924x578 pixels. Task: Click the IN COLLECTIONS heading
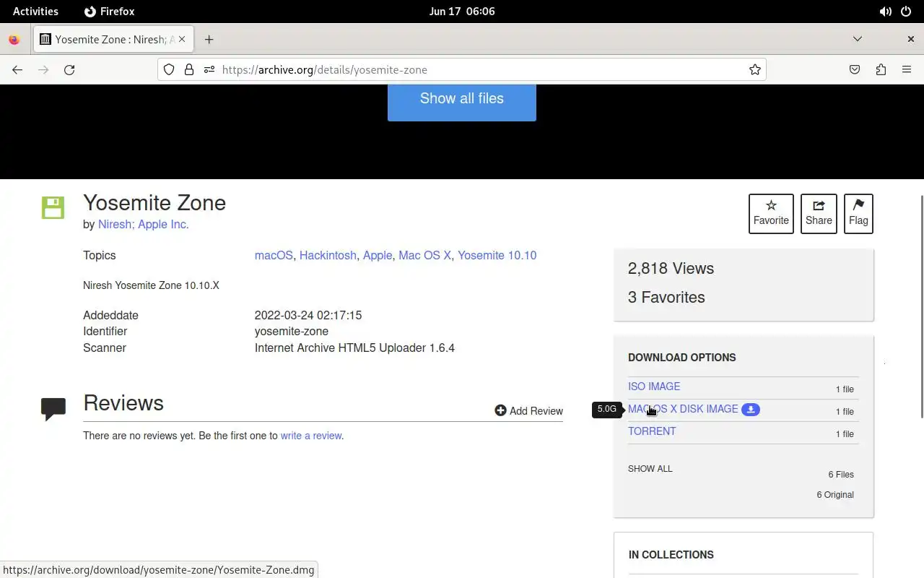[x=671, y=555]
